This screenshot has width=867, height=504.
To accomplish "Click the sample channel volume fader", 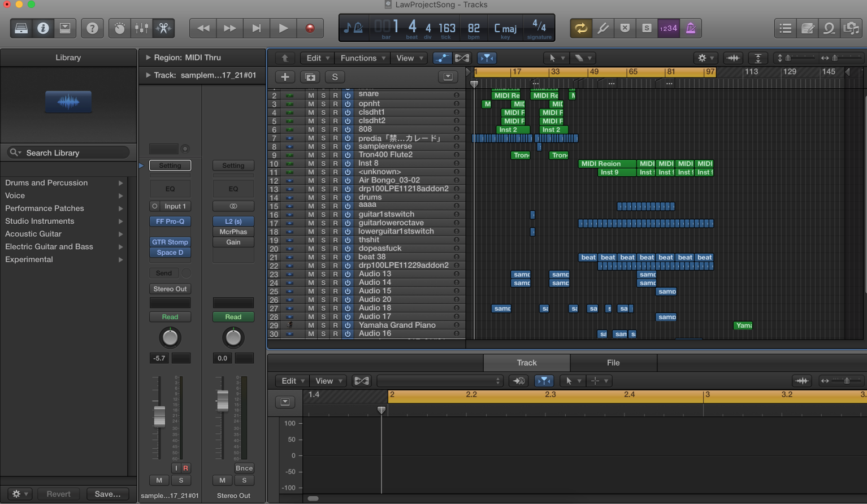I will tap(159, 416).
